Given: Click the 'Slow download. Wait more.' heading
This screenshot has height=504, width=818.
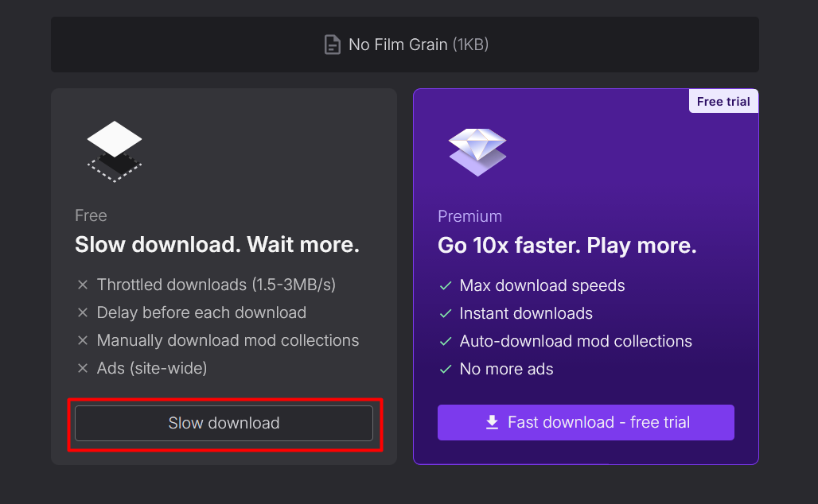Looking at the screenshot, I should tap(217, 244).
